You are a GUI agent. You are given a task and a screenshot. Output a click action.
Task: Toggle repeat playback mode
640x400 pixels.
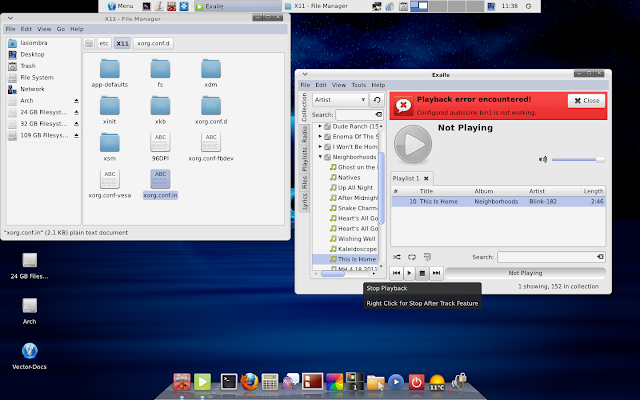[x=412, y=257]
